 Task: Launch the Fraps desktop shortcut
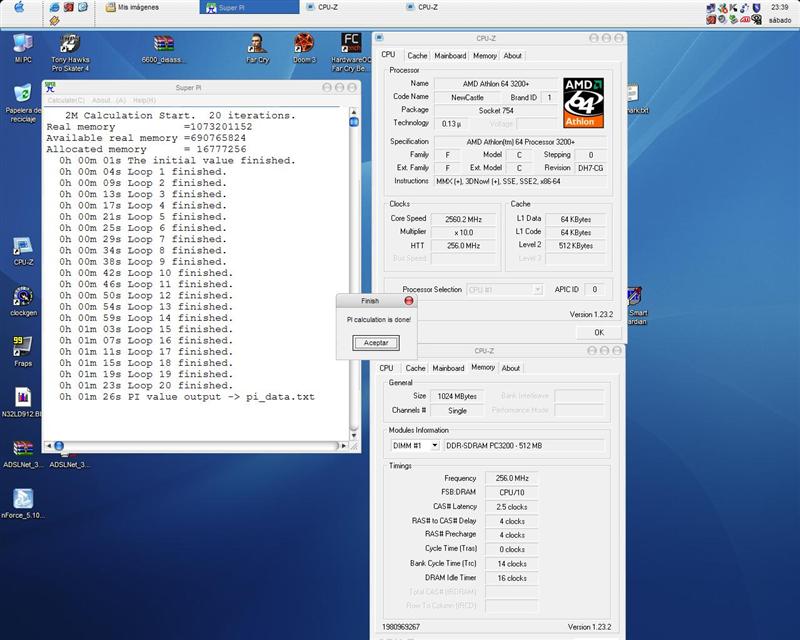pos(23,346)
